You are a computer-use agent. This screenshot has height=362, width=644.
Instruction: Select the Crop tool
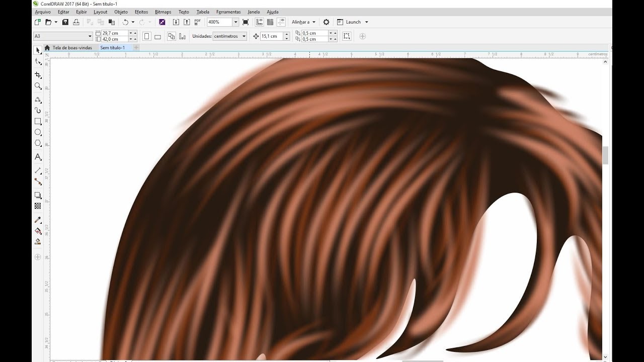(38, 75)
